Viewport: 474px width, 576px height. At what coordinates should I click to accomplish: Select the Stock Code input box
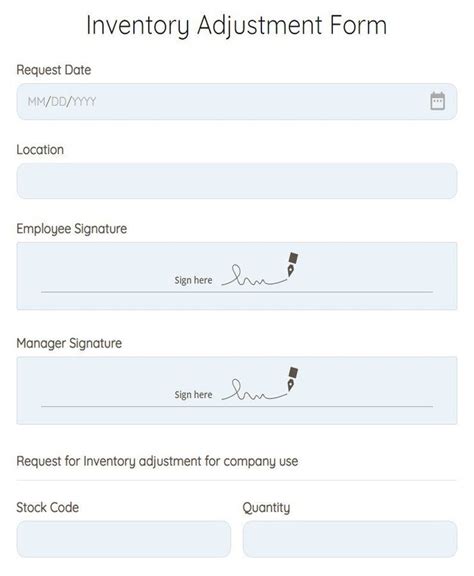(124, 539)
